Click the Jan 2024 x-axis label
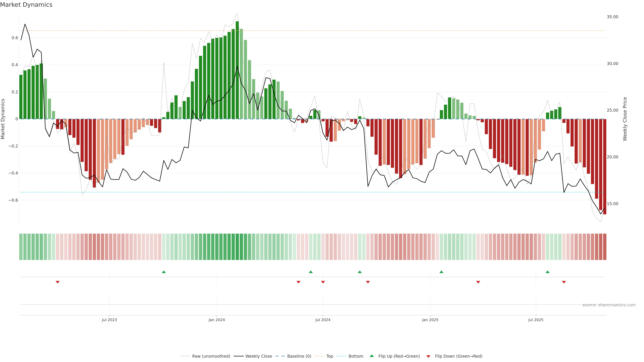Viewport: 644px width, 362px height. (x=217, y=320)
